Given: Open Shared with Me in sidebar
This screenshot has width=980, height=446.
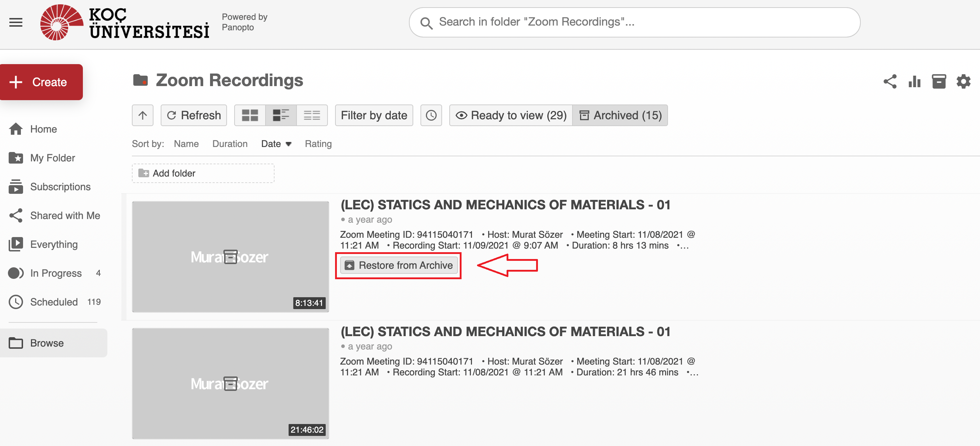Looking at the screenshot, I should click(x=65, y=215).
